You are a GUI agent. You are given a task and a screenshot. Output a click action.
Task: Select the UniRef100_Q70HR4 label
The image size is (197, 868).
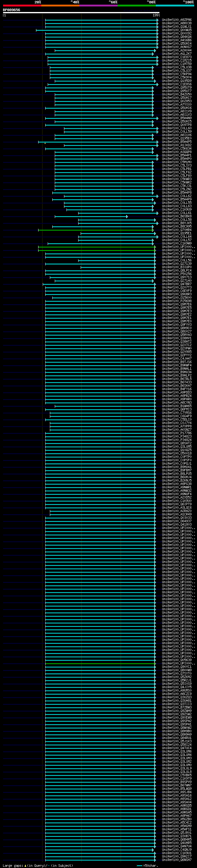176,230
